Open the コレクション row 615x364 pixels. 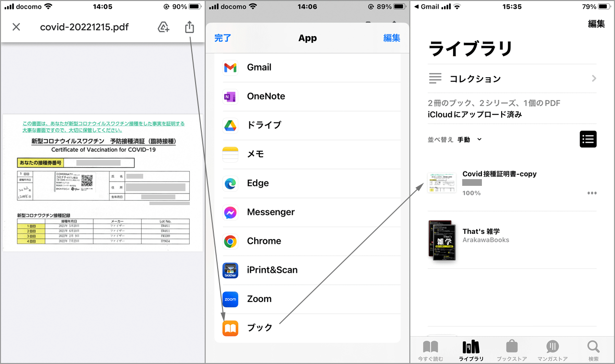point(512,79)
